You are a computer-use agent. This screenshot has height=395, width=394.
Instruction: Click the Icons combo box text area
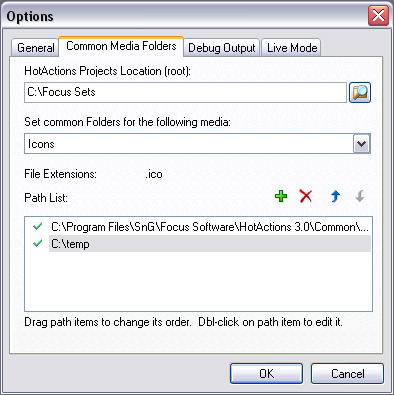click(189, 144)
